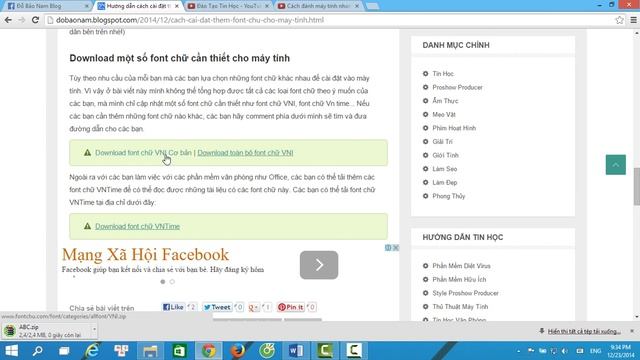Open the Cốc Cốc browser taskbar icon
640x360 pixels.
click(267, 351)
